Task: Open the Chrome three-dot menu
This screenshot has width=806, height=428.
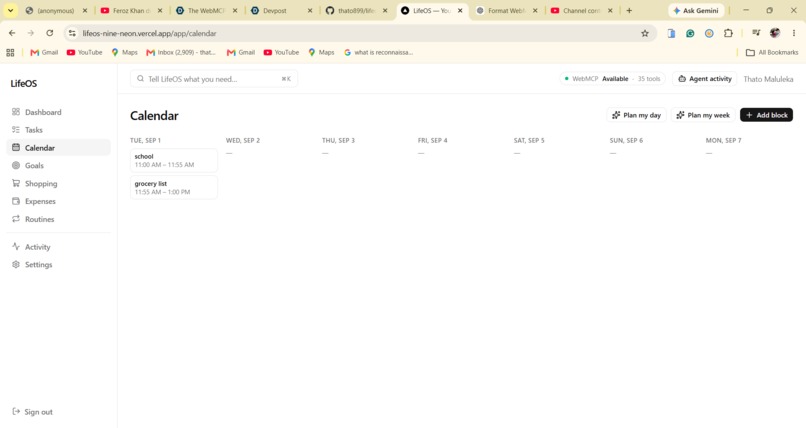Action: pos(794,33)
